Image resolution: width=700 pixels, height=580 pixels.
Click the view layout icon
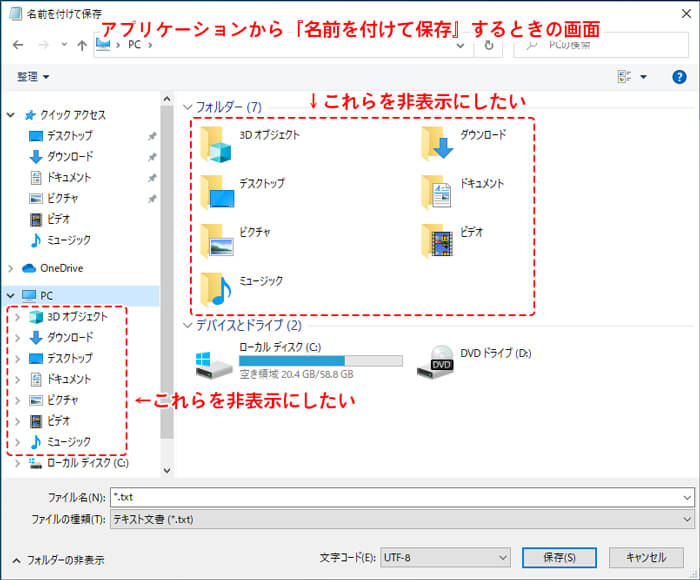624,77
